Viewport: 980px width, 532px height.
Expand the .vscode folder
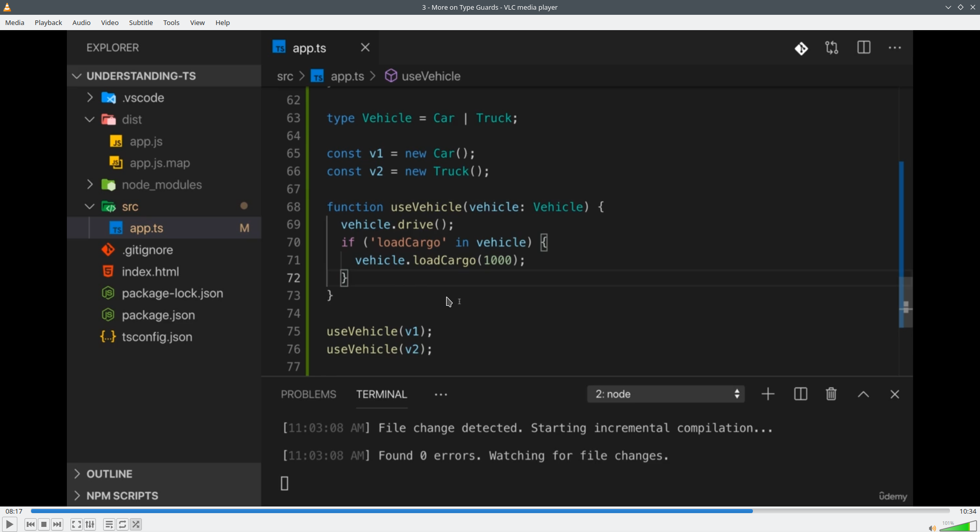90,98
